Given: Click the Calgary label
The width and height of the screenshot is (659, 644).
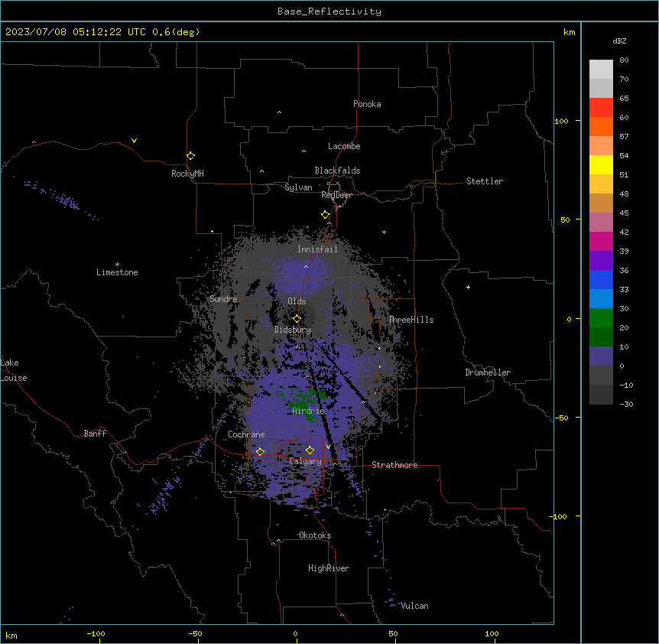Looking at the screenshot, I should (305, 461).
